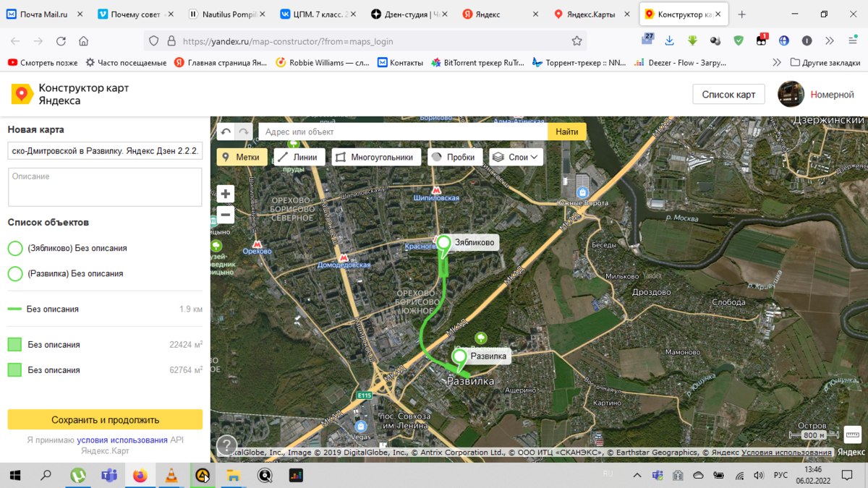Click Сохранить и продолжить button
868x488 pixels.
point(105,419)
